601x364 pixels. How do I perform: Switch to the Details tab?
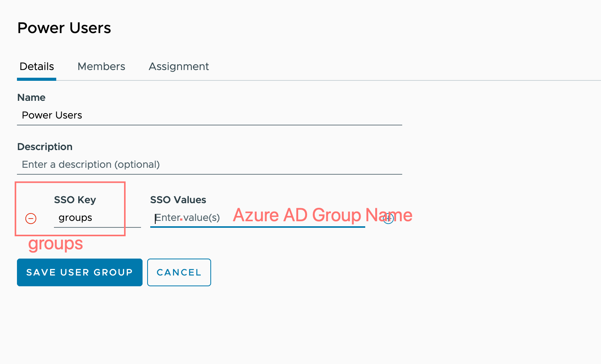tap(37, 67)
